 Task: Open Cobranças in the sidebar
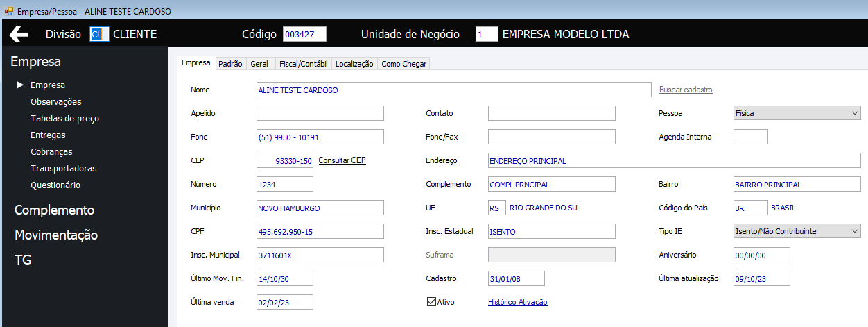(51, 152)
